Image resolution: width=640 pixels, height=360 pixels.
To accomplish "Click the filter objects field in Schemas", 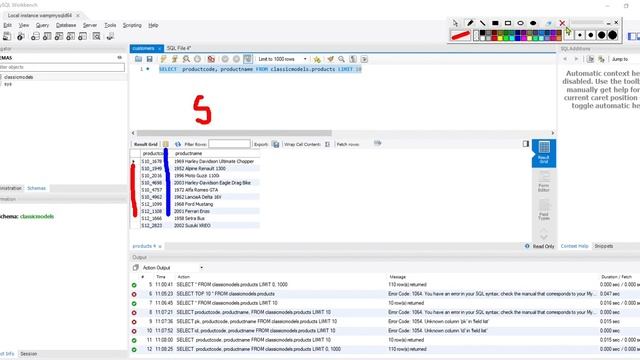I will click(x=62, y=67).
